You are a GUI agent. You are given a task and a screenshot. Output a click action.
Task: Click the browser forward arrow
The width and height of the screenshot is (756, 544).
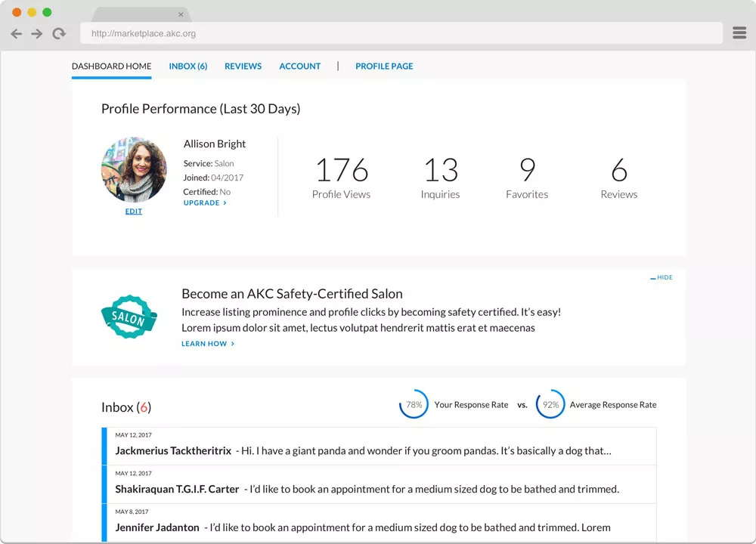click(36, 34)
